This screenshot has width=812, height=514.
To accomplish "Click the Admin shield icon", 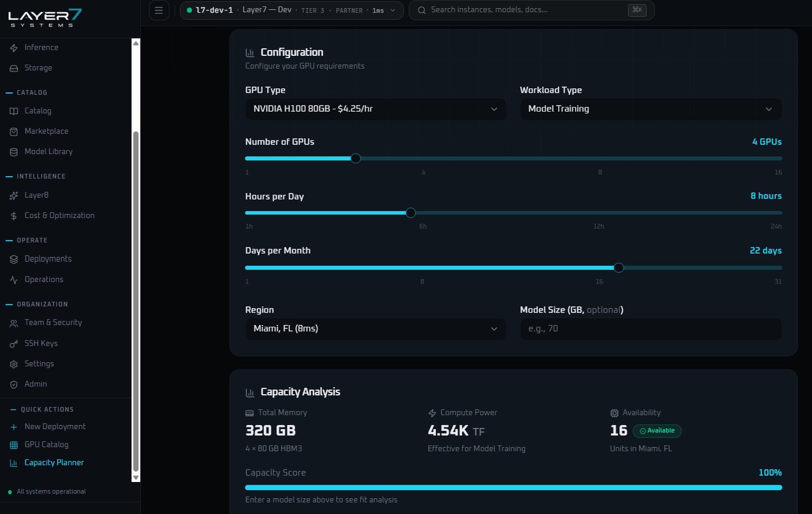I will coord(14,385).
